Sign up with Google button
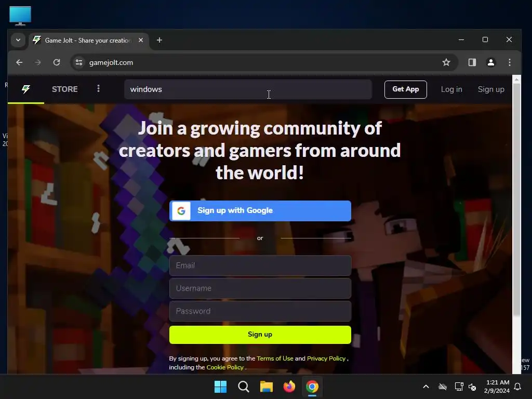 (x=260, y=211)
